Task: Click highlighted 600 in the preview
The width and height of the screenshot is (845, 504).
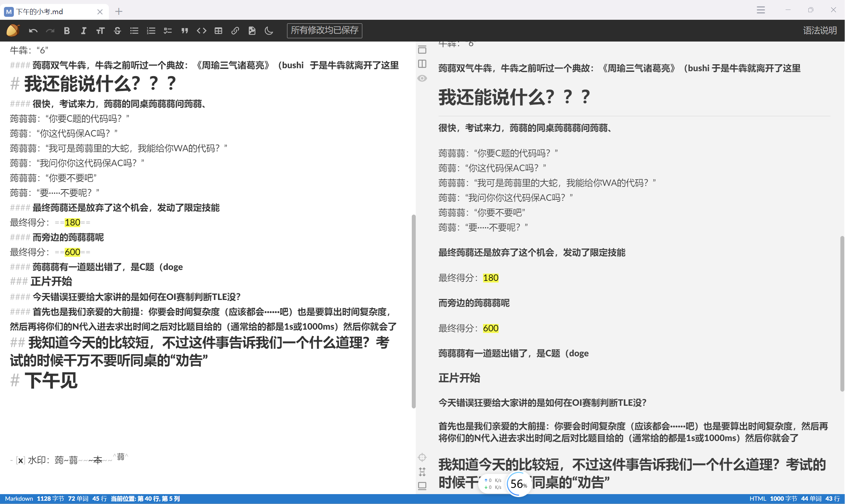Action: pyautogui.click(x=491, y=328)
